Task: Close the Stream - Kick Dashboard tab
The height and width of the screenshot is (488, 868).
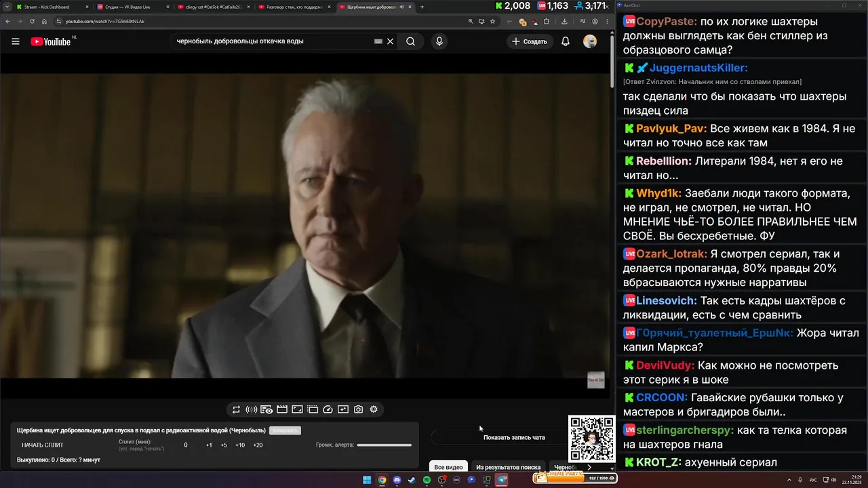Action: (87, 7)
